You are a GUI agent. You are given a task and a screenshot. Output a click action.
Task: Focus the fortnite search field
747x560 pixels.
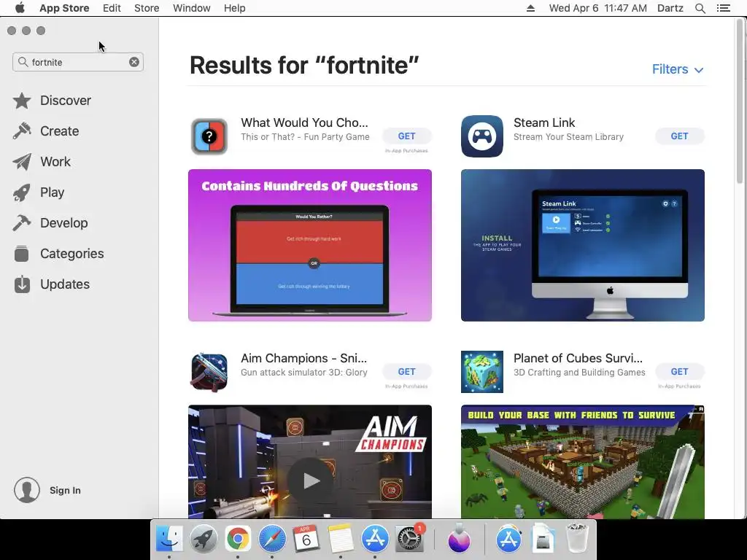point(78,62)
